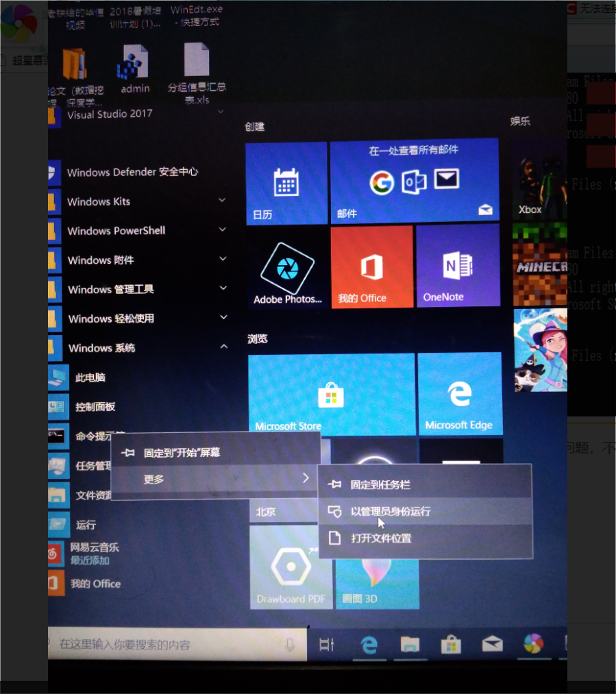Open File Explorer from the taskbar

pyautogui.click(x=410, y=645)
